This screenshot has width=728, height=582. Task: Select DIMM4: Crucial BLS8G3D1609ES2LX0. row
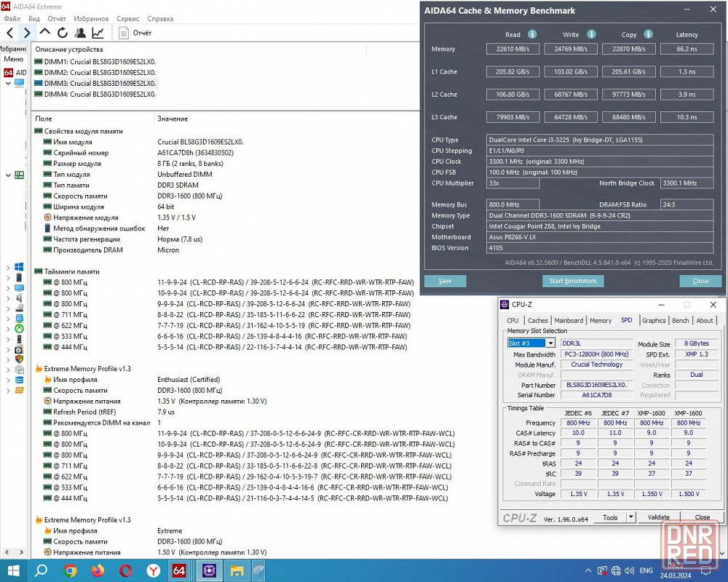pyautogui.click(x=95, y=95)
